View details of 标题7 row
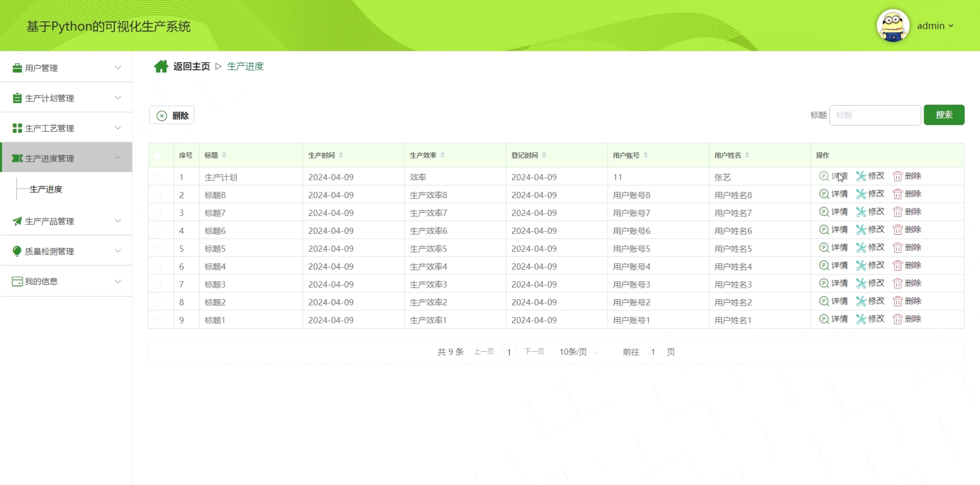Viewport: 980px width, 485px height. pyautogui.click(x=833, y=212)
